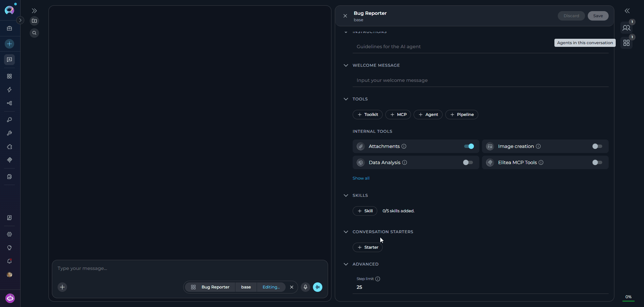644x307 pixels.
Task: Collapse the Skills section
Action: 346,195
